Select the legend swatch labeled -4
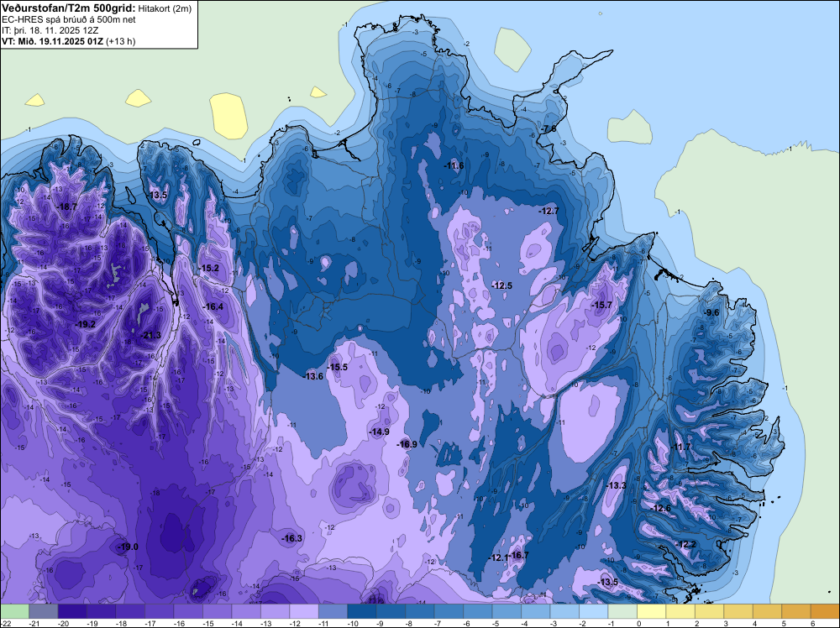This screenshot has width=840, height=628. pyautogui.click(x=535, y=611)
